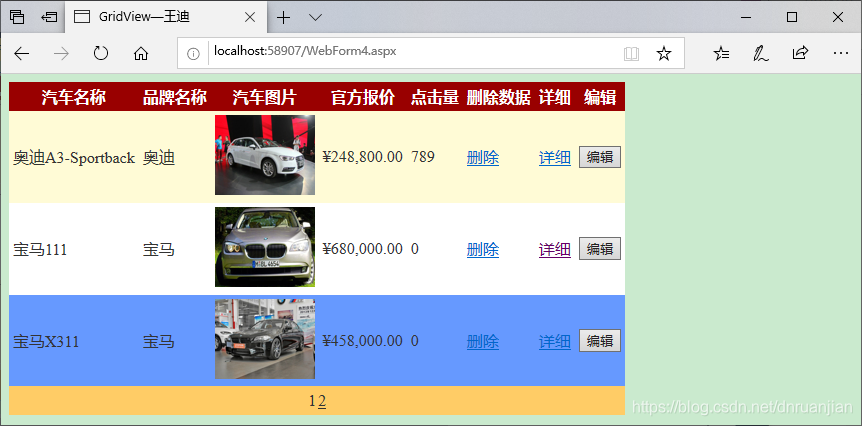Set these tabs aside icon
The image size is (862, 426).
(49, 18)
